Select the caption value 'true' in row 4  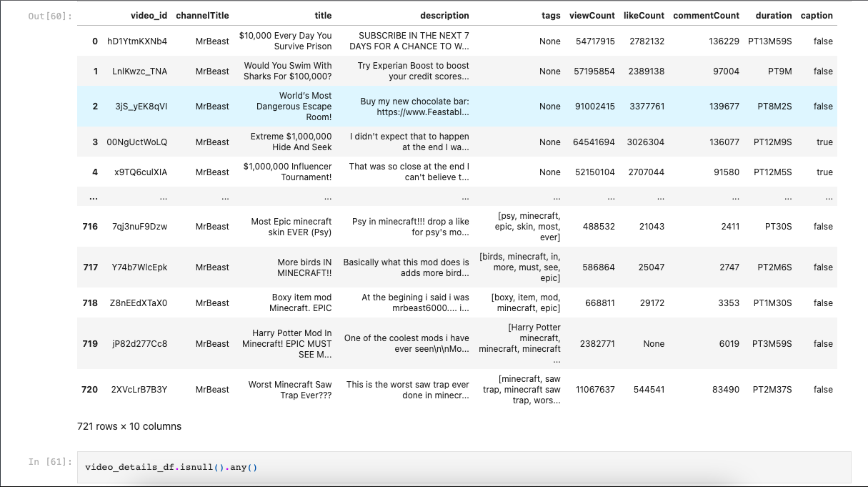(x=824, y=172)
